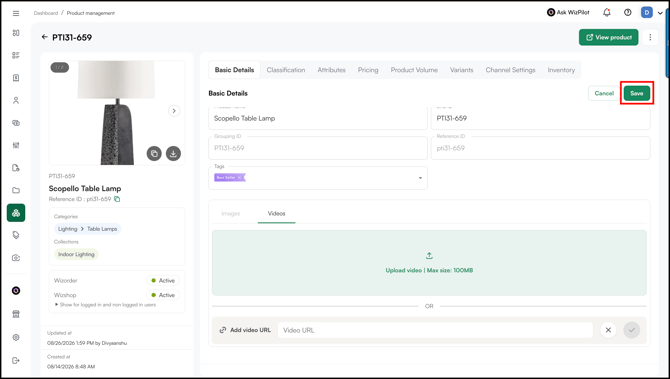The height and width of the screenshot is (379, 670).
Task: Remove the Best Seller tag
Action: pos(239,177)
